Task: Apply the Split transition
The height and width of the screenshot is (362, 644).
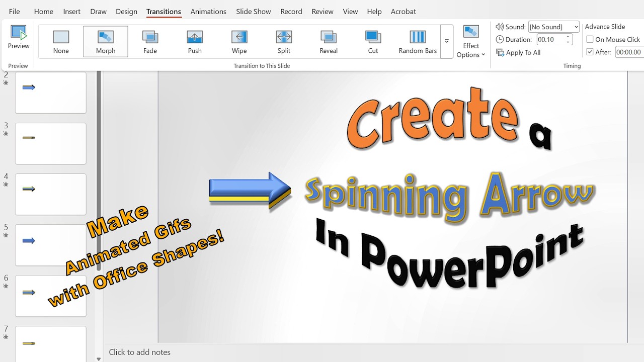Action: [284, 42]
